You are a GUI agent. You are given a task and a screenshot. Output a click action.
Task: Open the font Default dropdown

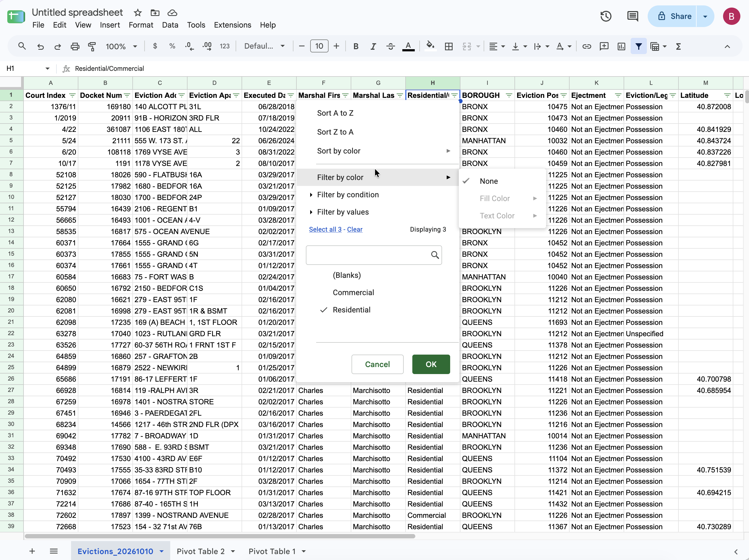pos(265,46)
